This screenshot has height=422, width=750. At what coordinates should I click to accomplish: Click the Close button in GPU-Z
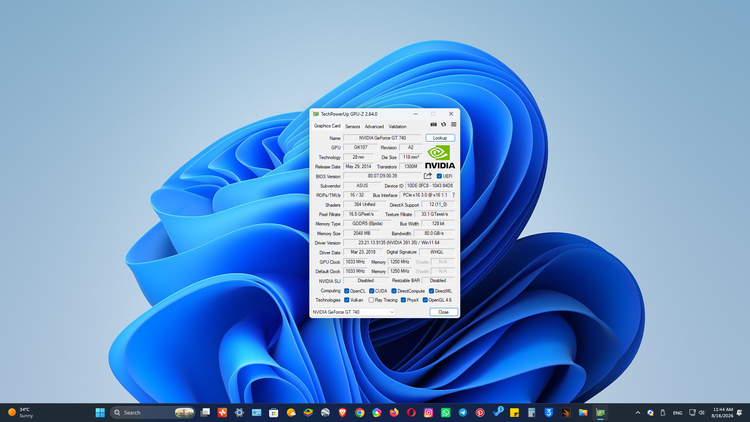(443, 312)
